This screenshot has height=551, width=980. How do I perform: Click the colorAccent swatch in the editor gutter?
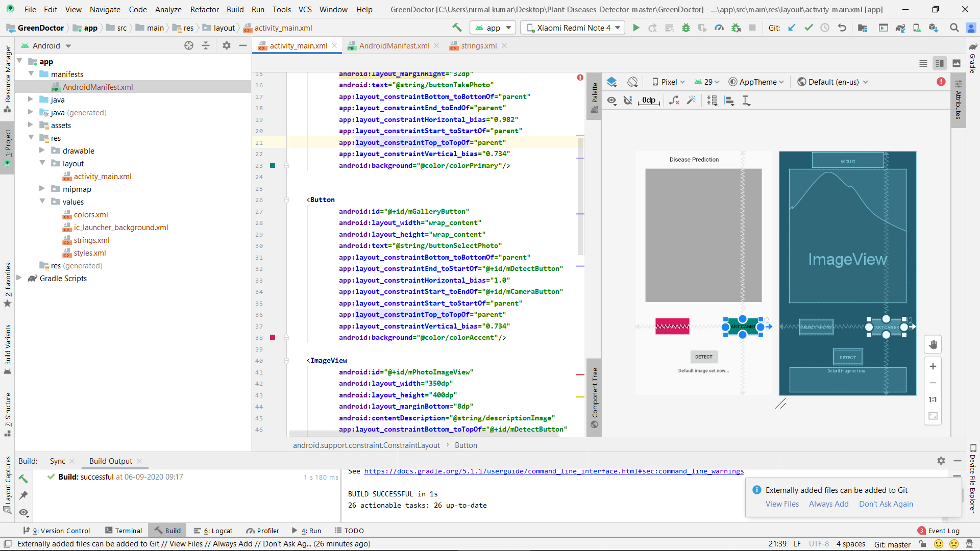273,338
